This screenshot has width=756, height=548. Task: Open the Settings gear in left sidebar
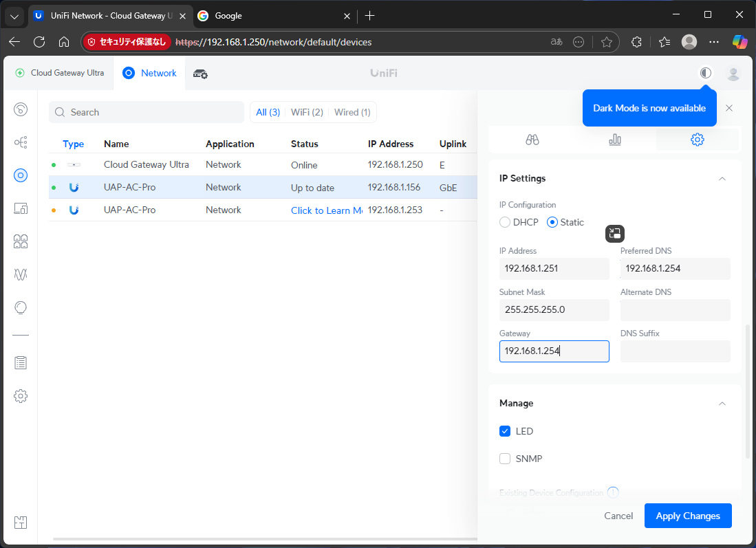click(x=21, y=395)
